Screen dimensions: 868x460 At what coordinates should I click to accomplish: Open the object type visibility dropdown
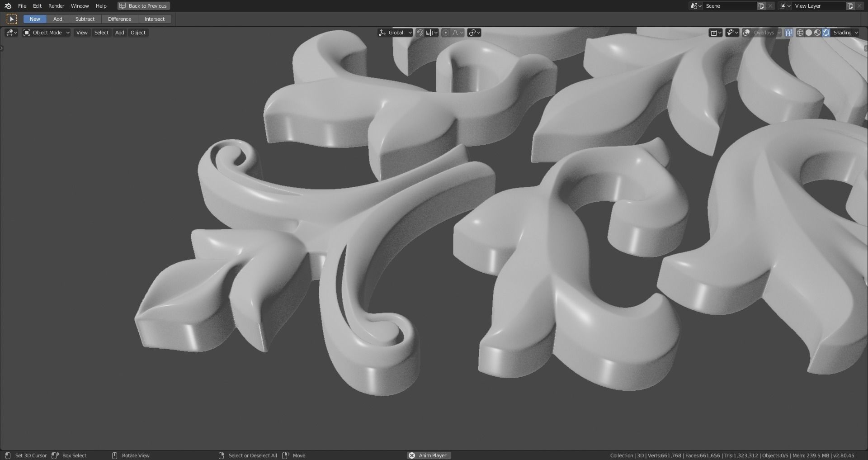pos(716,33)
